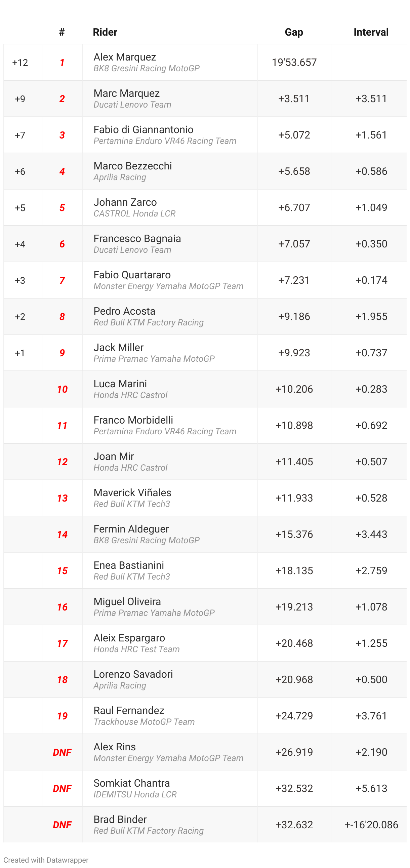Click the Rider column header
This screenshot has width=410, height=868.
pyautogui.click(x=105, y=32)
